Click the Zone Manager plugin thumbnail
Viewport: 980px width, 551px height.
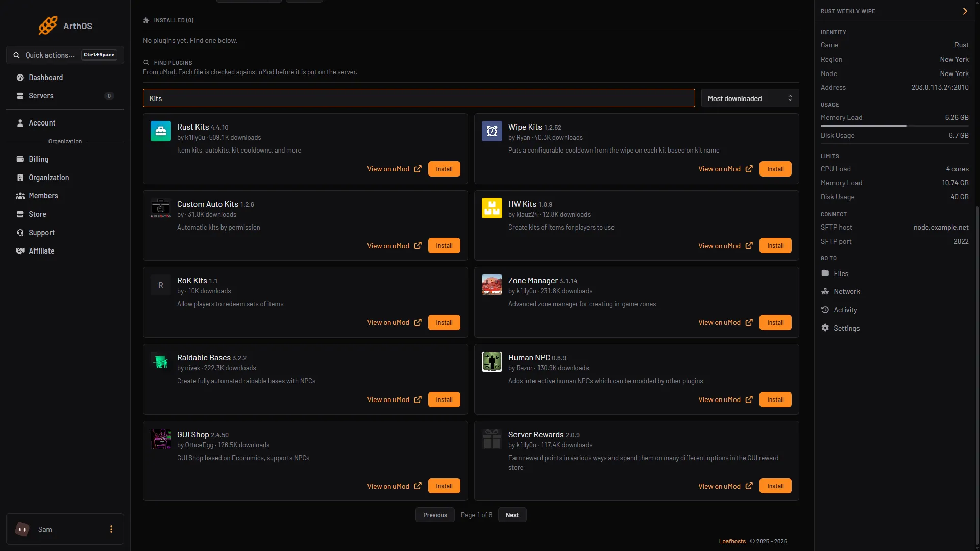pos(492,285)
